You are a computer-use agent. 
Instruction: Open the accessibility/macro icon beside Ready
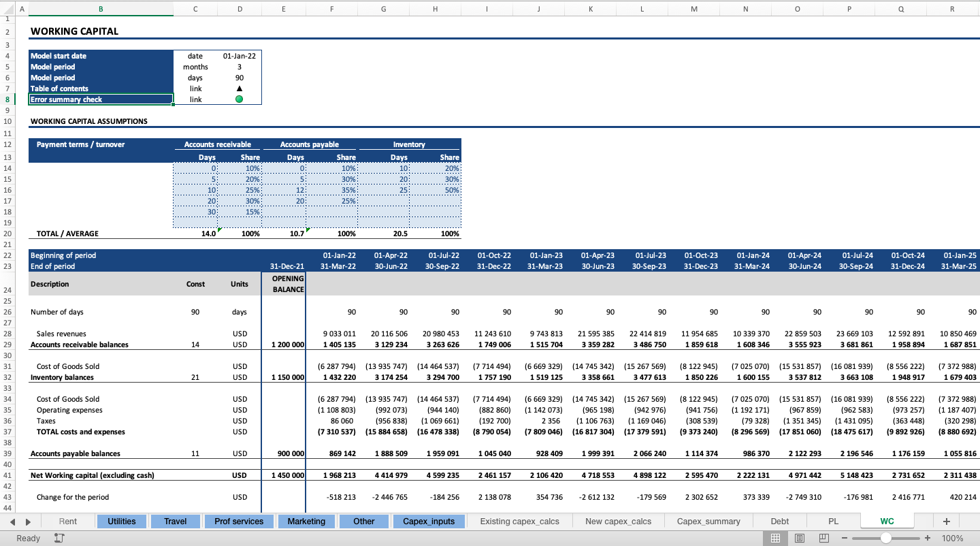59,538
